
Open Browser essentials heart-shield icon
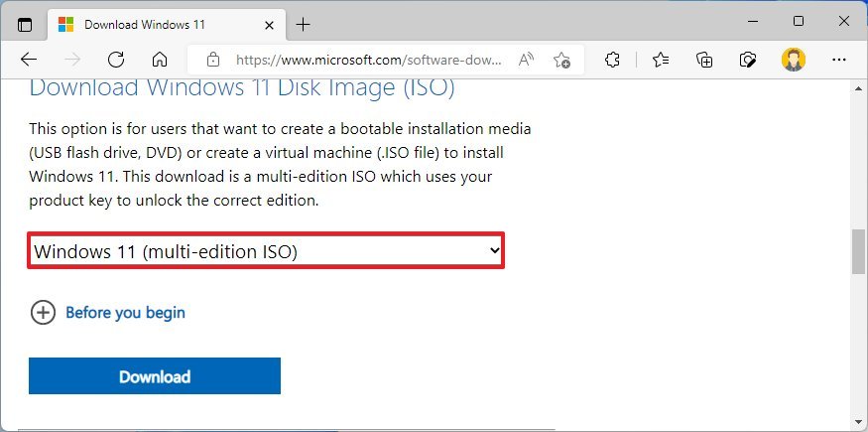pyautogui.click(x=749, y=60)
